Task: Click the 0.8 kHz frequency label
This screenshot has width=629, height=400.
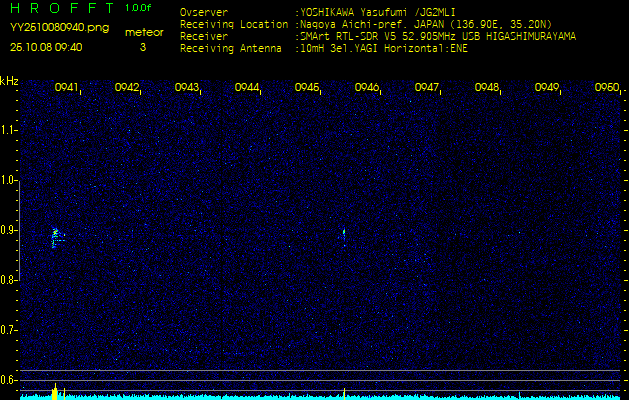Action: (x=8, y=280)
